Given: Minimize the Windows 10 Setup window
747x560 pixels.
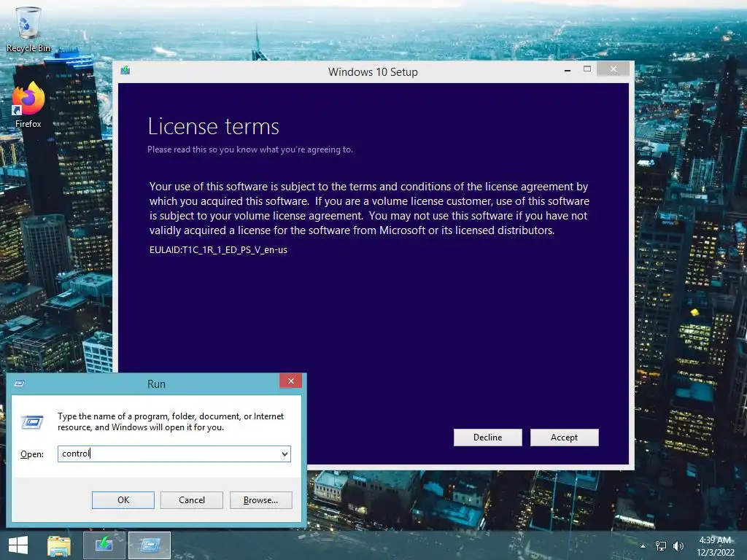Looking at the screenshot, I should [567, 70].
